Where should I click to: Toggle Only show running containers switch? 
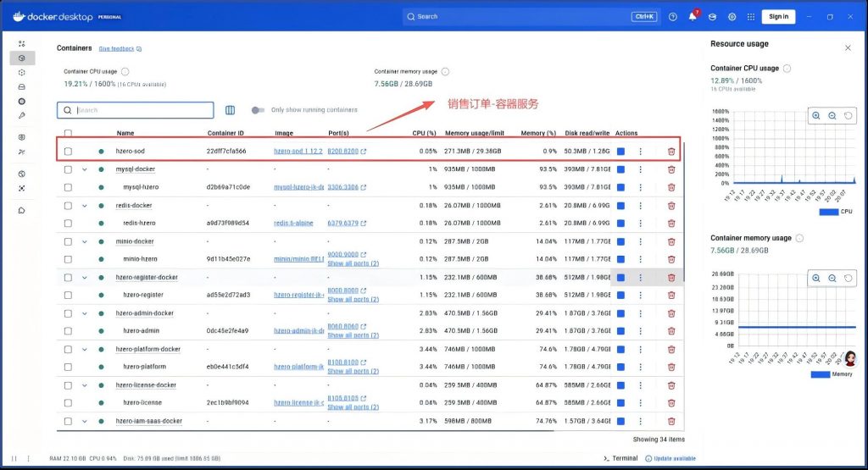[x=259, y=110]
